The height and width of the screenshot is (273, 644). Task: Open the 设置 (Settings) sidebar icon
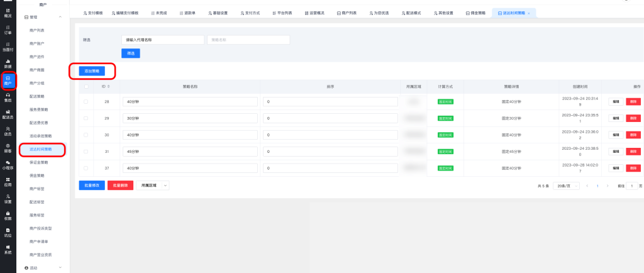[x=8, y=199]
